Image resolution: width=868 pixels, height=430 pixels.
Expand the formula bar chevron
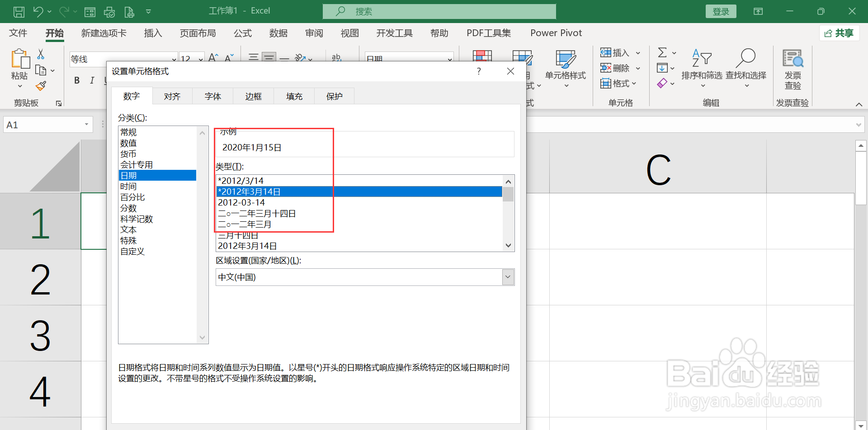[x=859, y=125]
